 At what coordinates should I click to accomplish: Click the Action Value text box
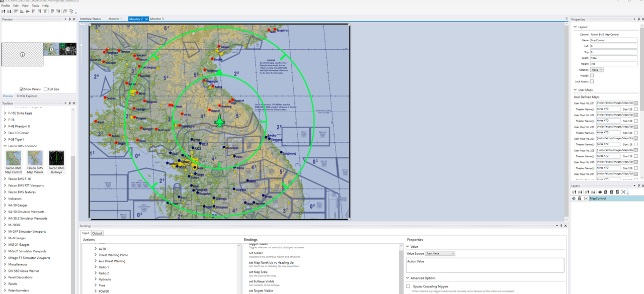click(485, 265)
